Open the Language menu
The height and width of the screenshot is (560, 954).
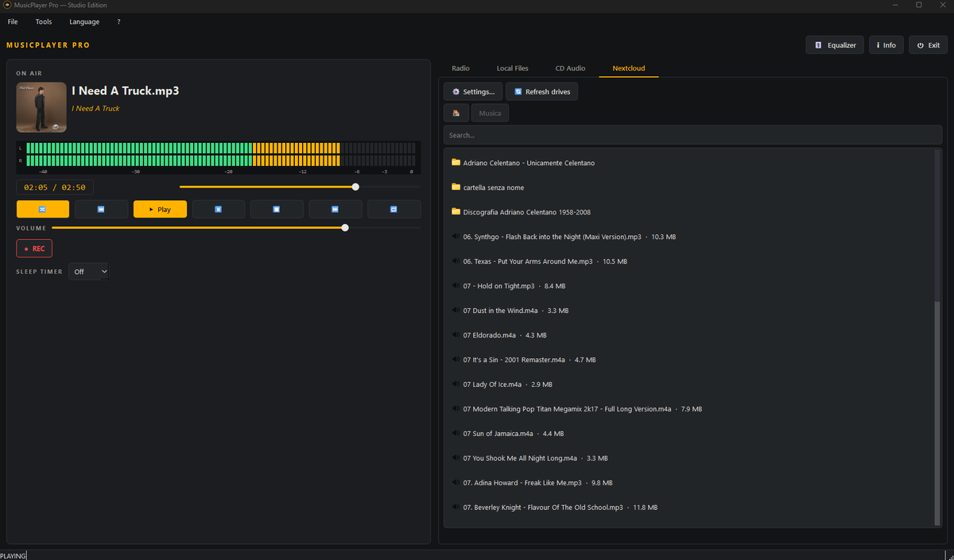click(x=84, y=21)
